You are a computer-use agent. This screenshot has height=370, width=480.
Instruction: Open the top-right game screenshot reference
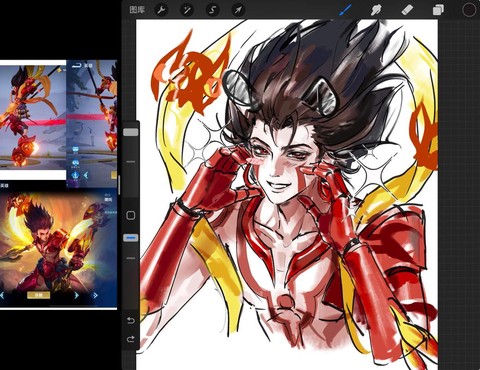click(x=92, y=123)
